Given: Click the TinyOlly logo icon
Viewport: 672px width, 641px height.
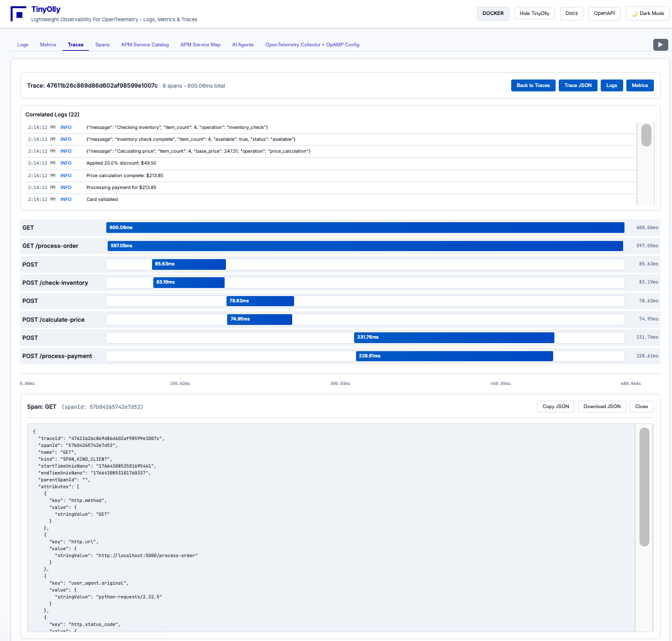Looking at the screenshot, I should click(x=18, y=14).
